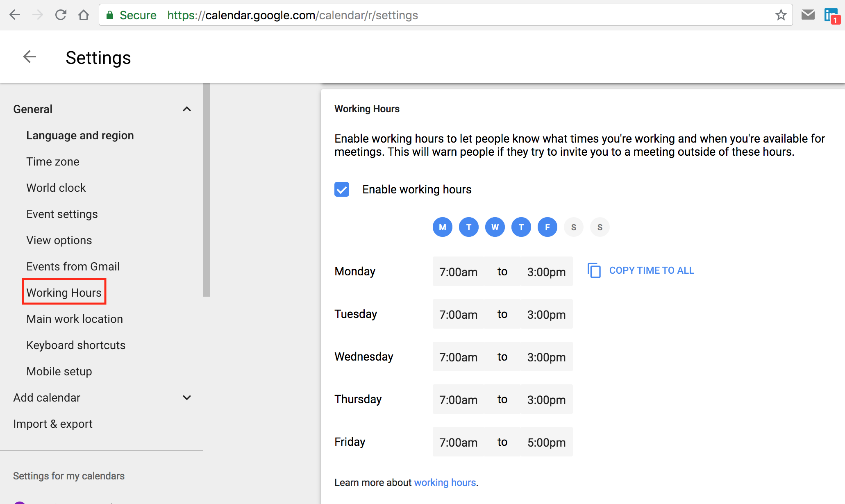
Task: Click the back arrow next to Settings
Action: click(29, 57)
